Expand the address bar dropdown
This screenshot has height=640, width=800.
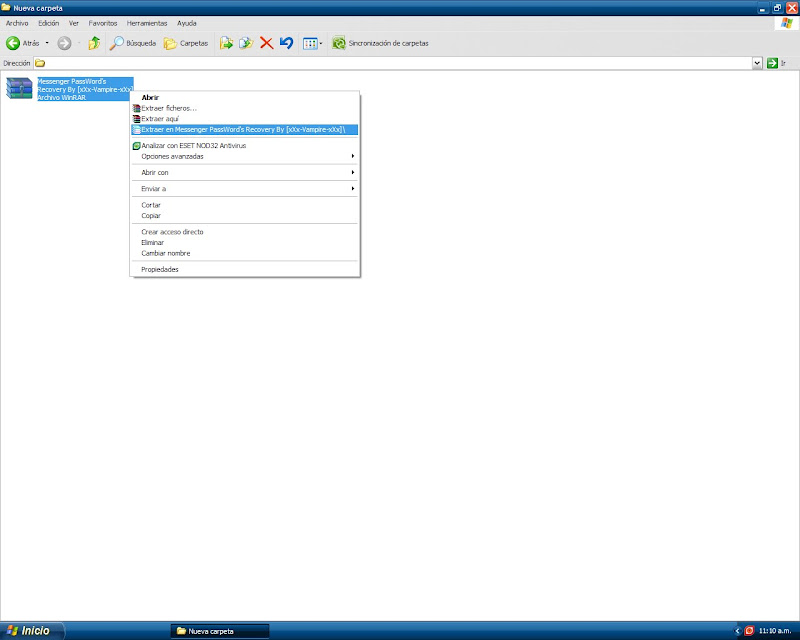pos(757,63)
